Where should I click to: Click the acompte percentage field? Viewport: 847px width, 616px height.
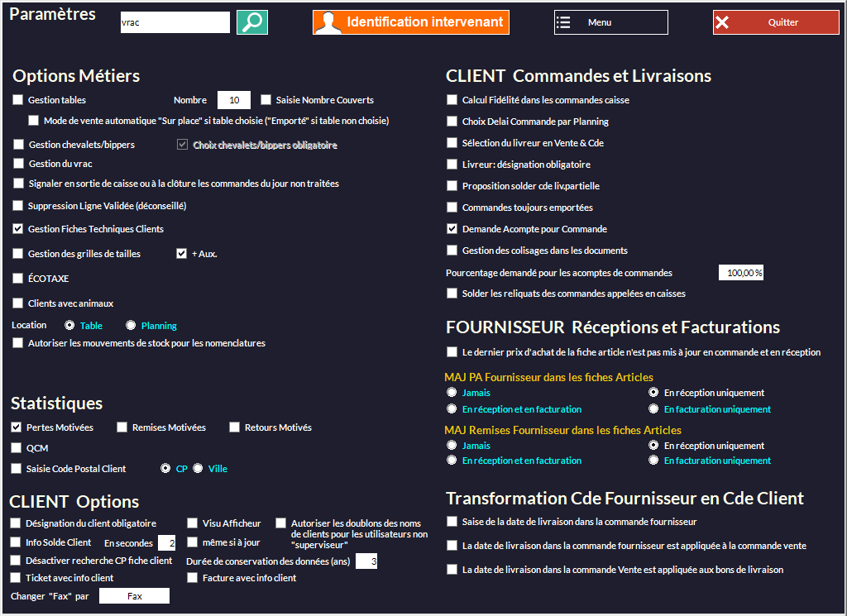[x=740, y=273]
